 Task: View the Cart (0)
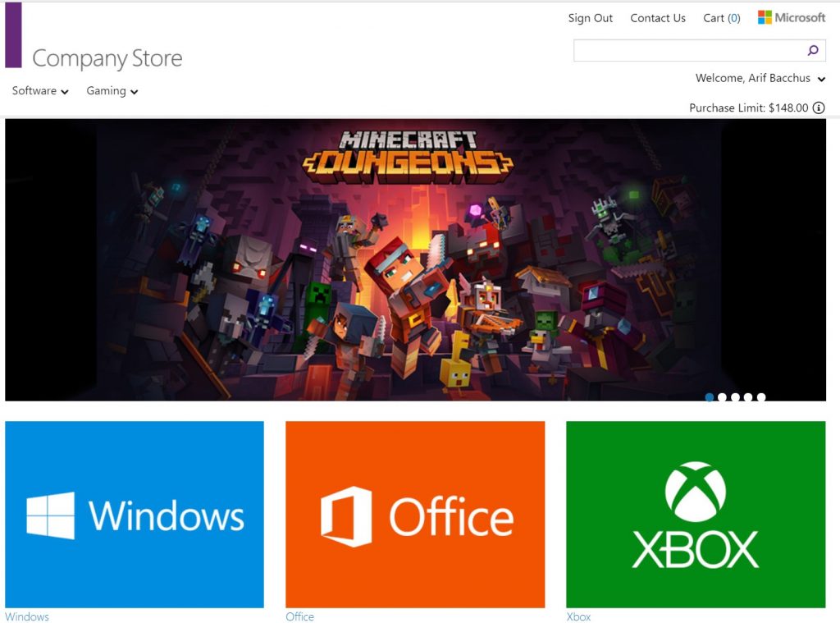(x=722, y=18)
